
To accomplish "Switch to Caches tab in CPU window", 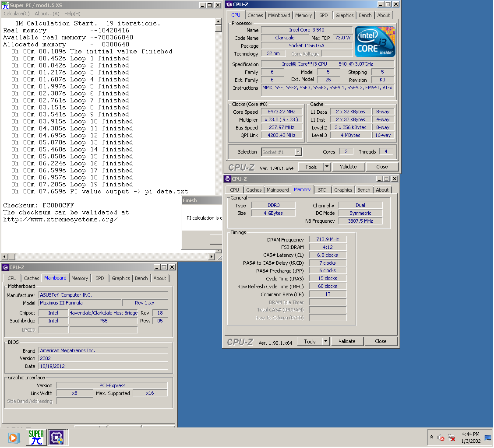I will pyautogui.click(x=255, y=15).
